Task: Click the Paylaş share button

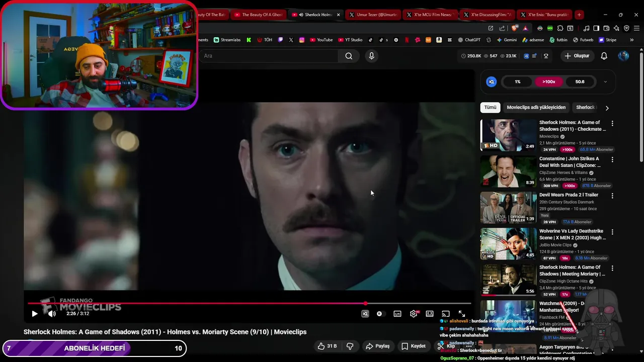Action: [x=378, y=346]
